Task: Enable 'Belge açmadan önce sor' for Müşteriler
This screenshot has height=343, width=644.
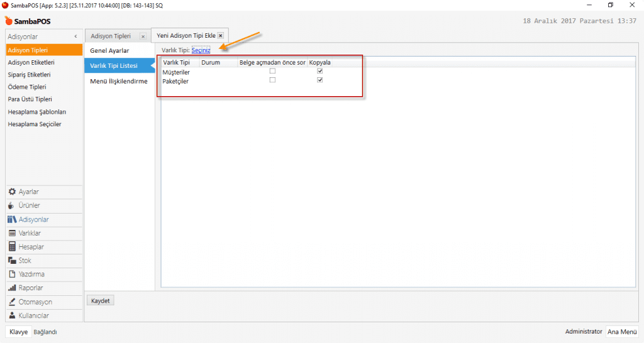Action: point(272,72)
